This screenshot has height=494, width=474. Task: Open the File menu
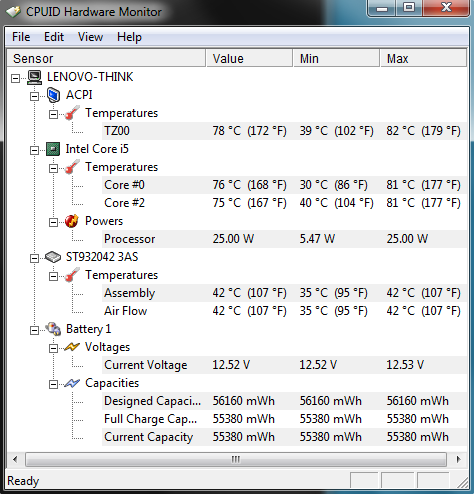click(21, 37)
